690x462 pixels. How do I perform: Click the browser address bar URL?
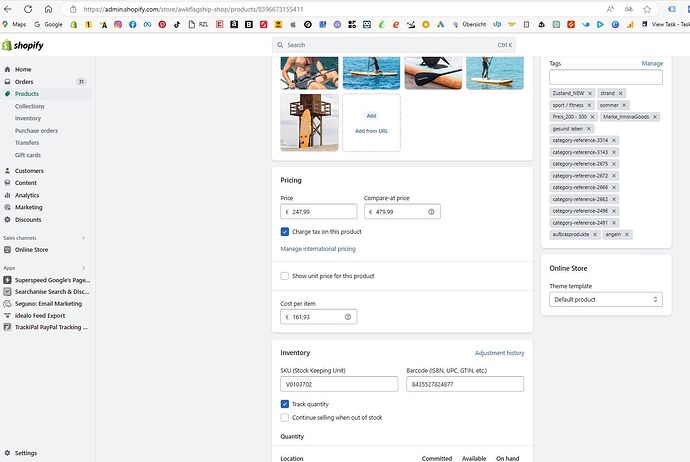tap(193, 9)
